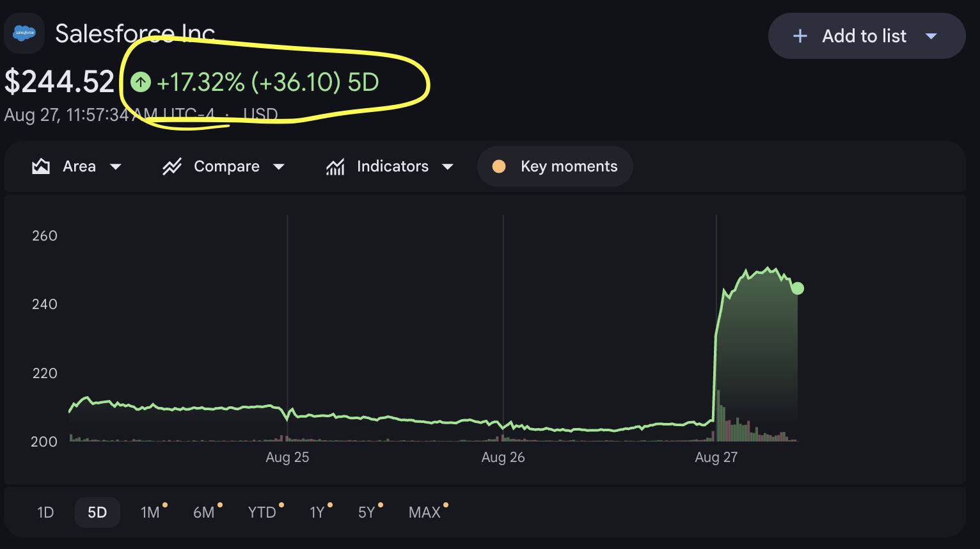Select the 1M time range tab
Image resolution: width=980 pixels, height=549 pixels.
150,513
